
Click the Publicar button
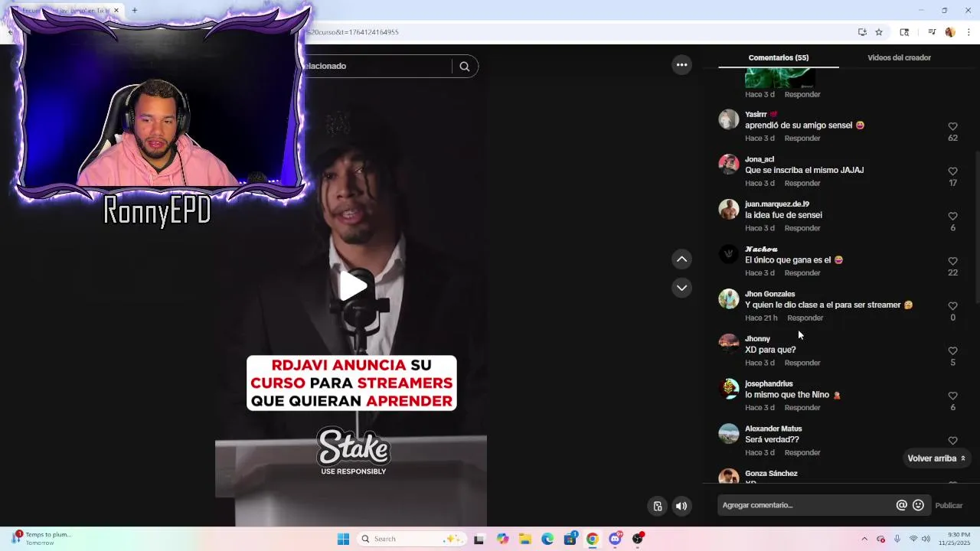coord(949,506)
